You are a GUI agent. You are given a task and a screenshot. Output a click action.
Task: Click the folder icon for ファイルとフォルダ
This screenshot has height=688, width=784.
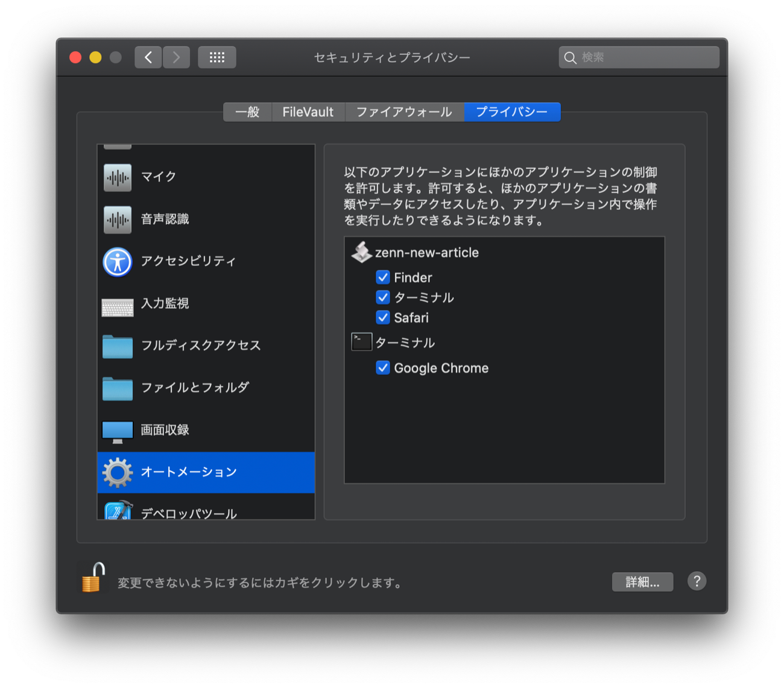(x=118, y=389)
